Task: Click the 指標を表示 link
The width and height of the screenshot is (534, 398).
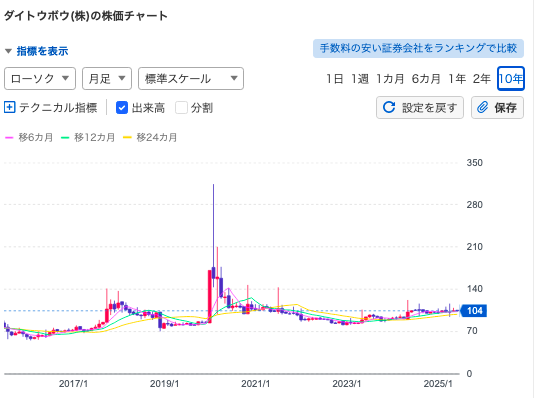Action: [42, 51]
